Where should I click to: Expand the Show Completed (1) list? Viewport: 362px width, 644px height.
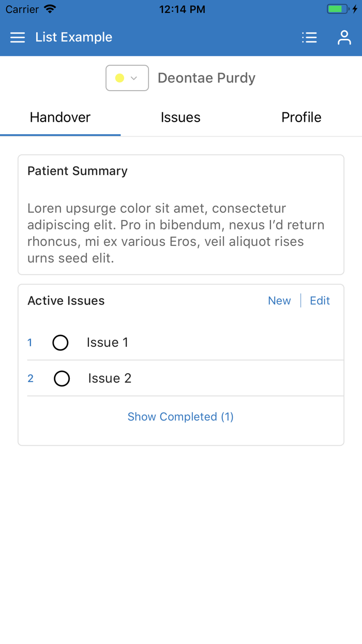(x=180, y=417)
